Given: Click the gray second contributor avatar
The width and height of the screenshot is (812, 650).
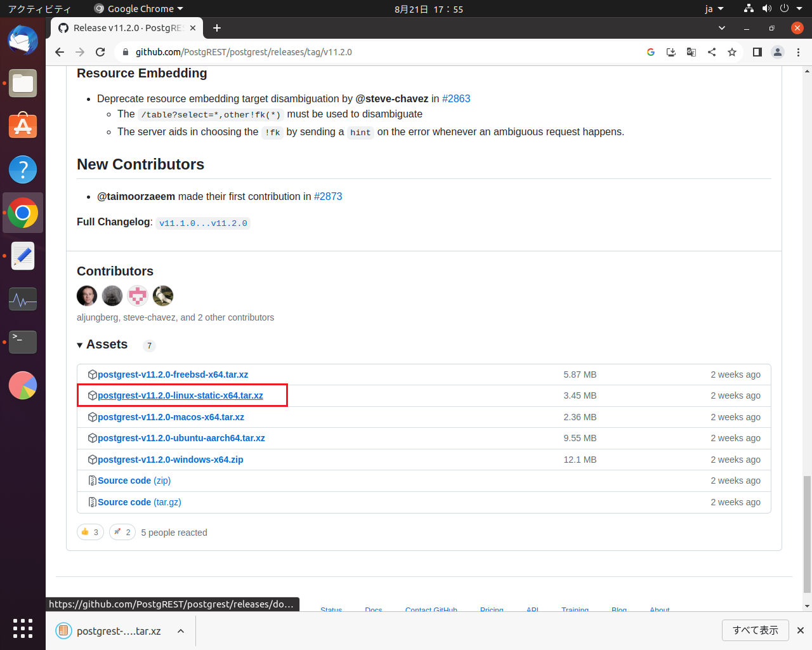Looking at the screenshot, I should pos(112,296).
